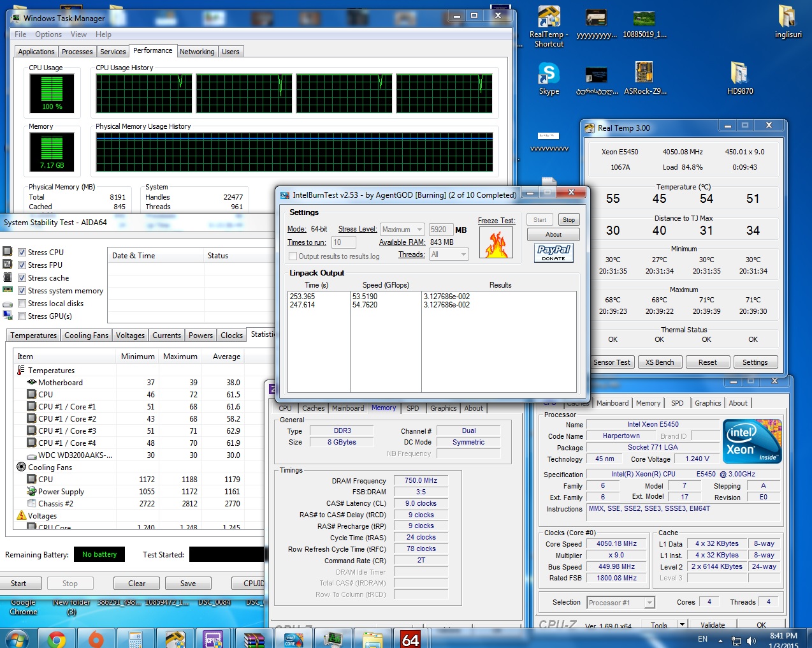Expand the Threads dropdown in IntelBurnTest

click(449, 254)
